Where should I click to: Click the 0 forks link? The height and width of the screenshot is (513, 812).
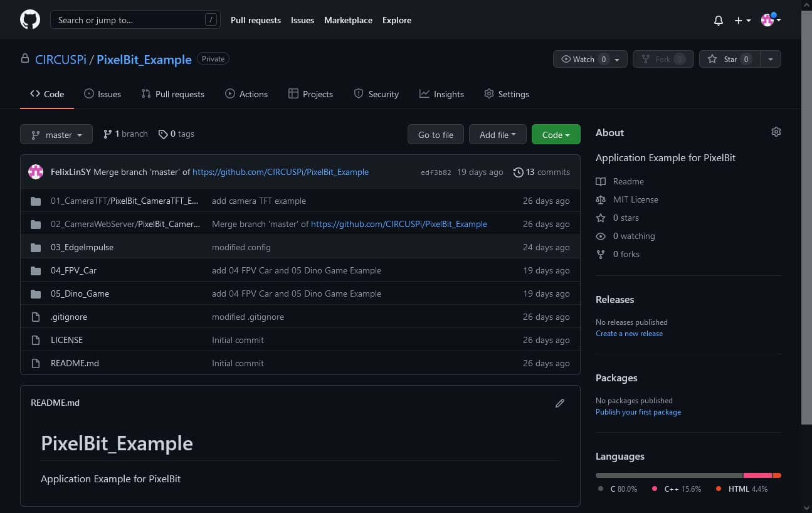pos(617,254)
